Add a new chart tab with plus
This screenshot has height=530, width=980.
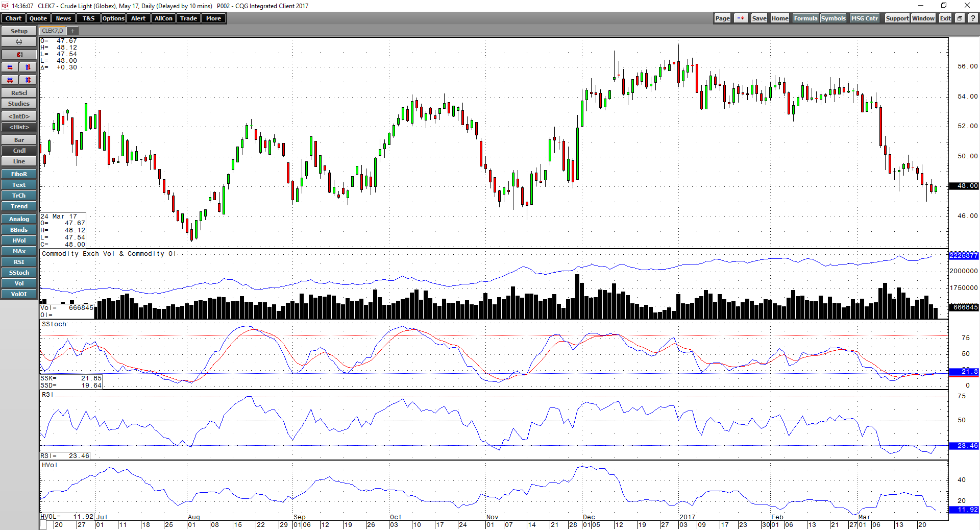coord(72,31)
